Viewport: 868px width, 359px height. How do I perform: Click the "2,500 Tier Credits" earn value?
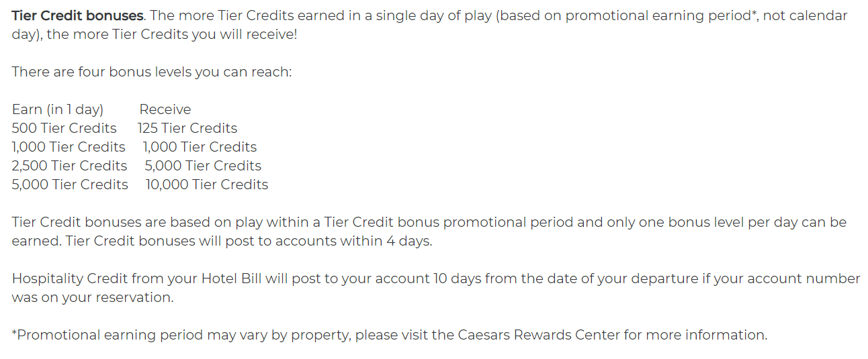pyautogui.click(x=69, y=166)
